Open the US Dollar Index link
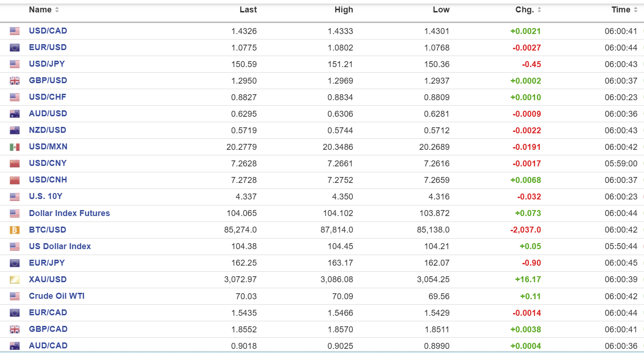The width and height of the screenshot is (644, 353). pyautogui.click(x=60, y=246)
